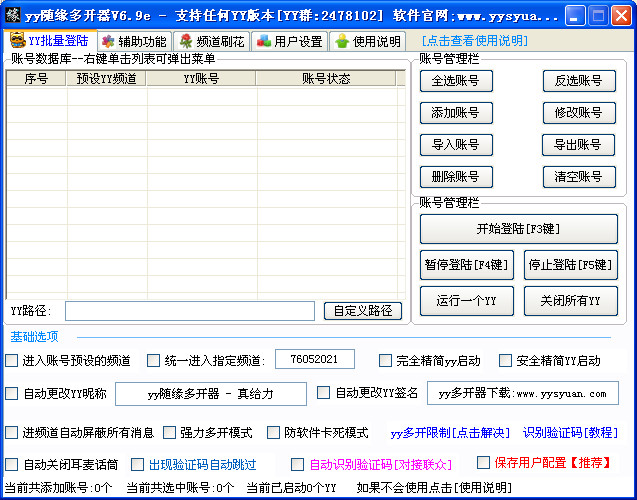Click the 基础选项 section label
The image size is (637, 500).
pos(35,337)
